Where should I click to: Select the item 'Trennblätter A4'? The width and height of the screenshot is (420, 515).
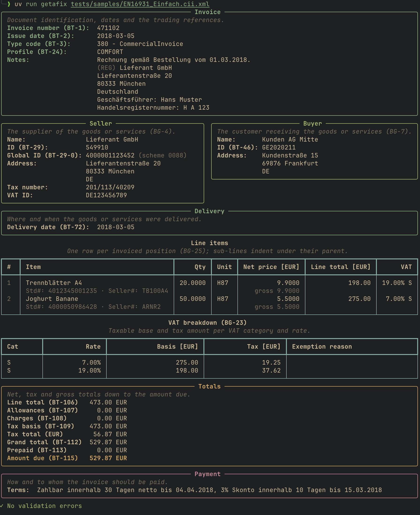click(x=54, y=283)
